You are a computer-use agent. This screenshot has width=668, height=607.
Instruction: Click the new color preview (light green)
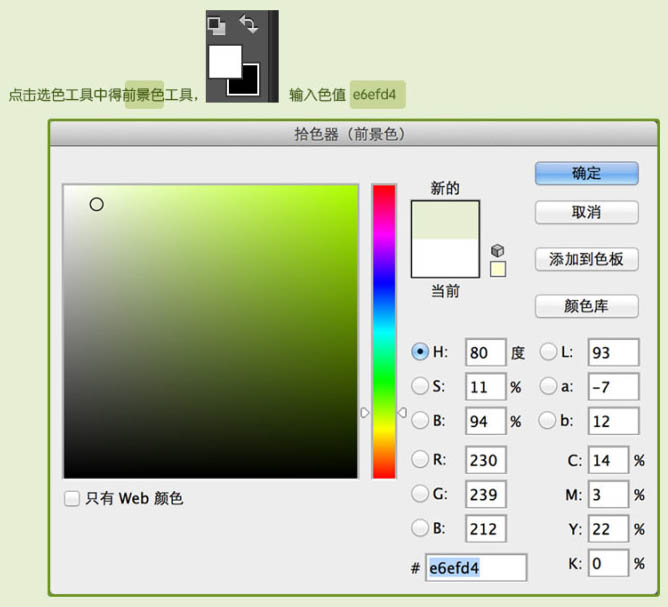point(445,220)
